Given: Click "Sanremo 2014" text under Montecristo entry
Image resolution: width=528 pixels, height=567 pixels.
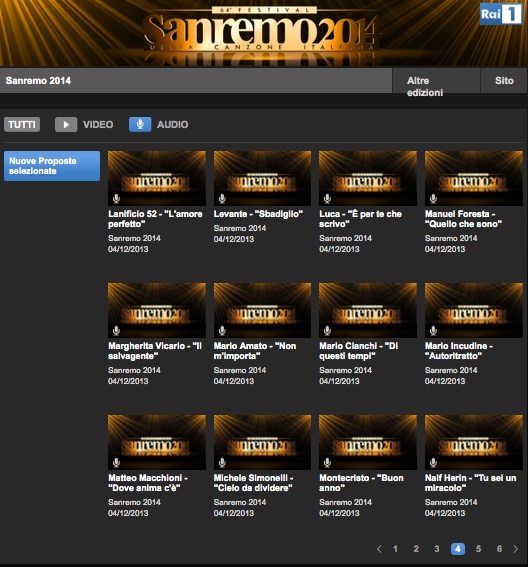Looking at the screenshot, I should pos(345,502).
